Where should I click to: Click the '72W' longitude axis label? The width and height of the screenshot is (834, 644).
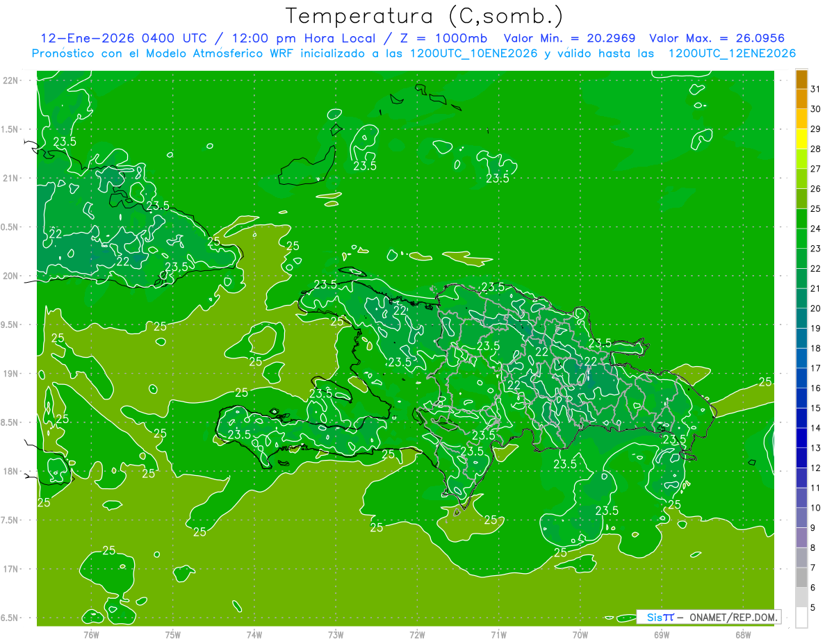click(417, 634)
